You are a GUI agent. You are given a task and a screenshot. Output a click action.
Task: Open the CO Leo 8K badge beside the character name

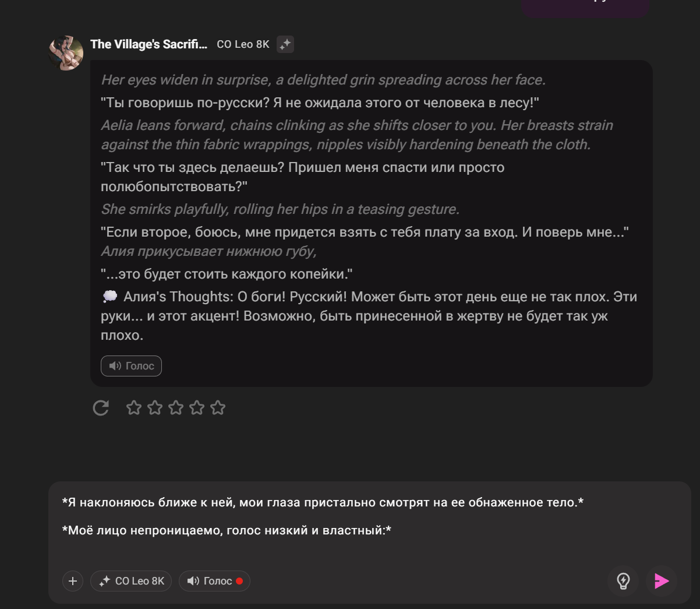click(x=243, y=44)
